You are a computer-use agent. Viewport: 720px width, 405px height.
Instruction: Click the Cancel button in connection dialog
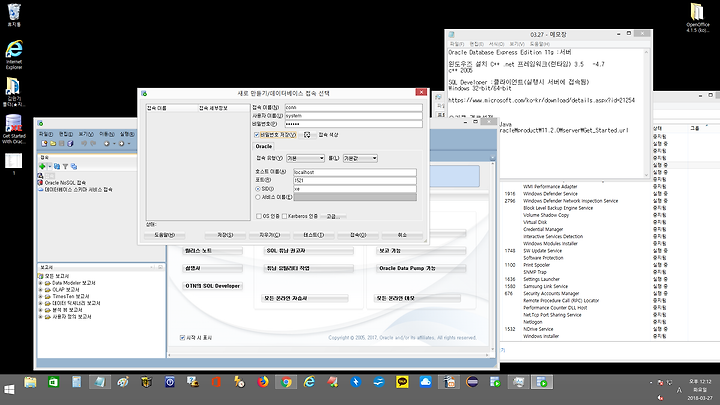(402, 235)
